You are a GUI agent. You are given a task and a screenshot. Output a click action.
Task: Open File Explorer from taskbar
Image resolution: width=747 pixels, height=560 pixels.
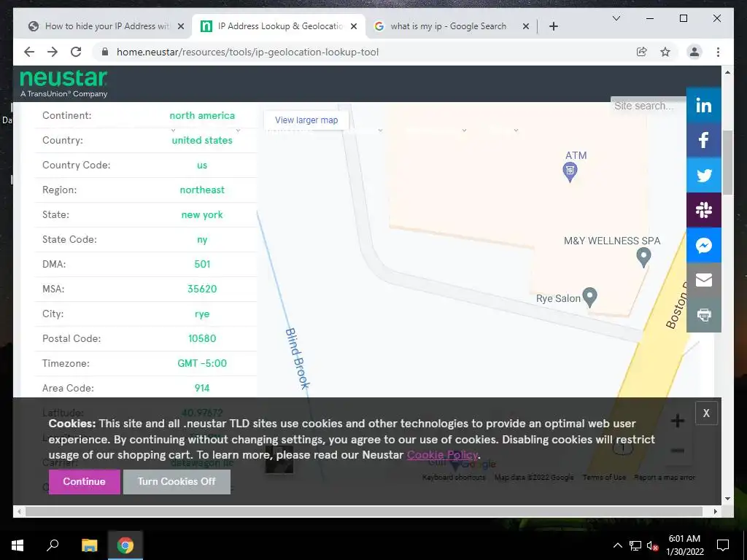90,545
